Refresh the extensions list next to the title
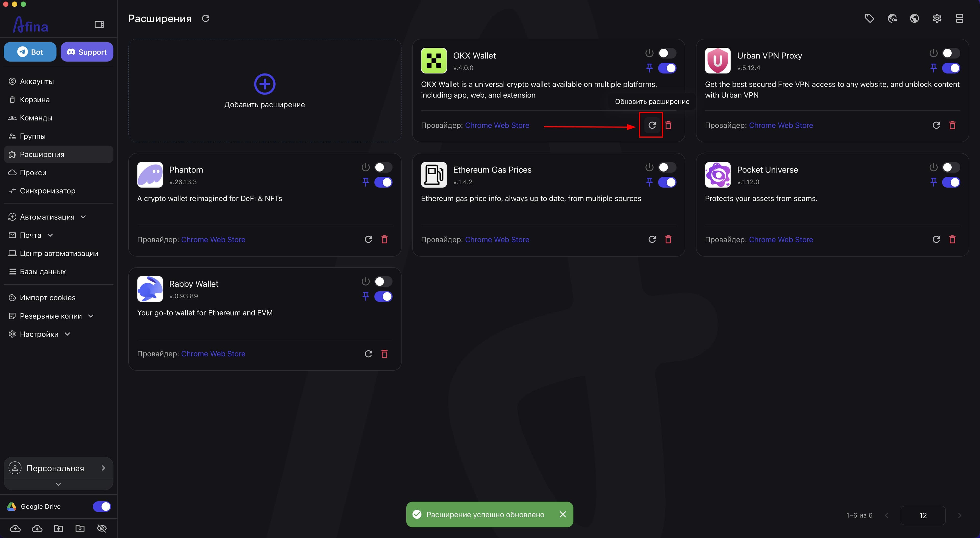Screen dimensions: 980x538 point(205,18)
